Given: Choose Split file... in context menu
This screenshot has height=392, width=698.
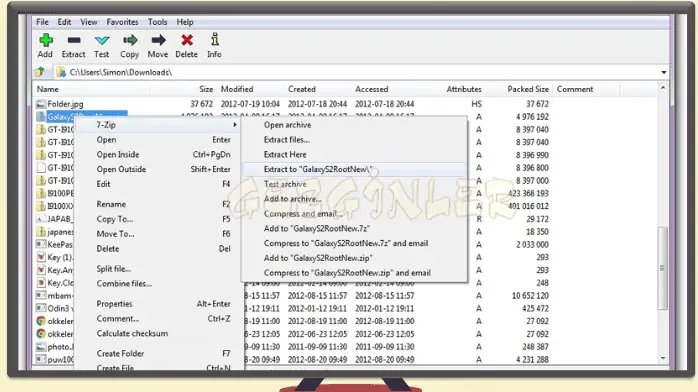Looking at the screenshot, I should click(x=114, y=269).
